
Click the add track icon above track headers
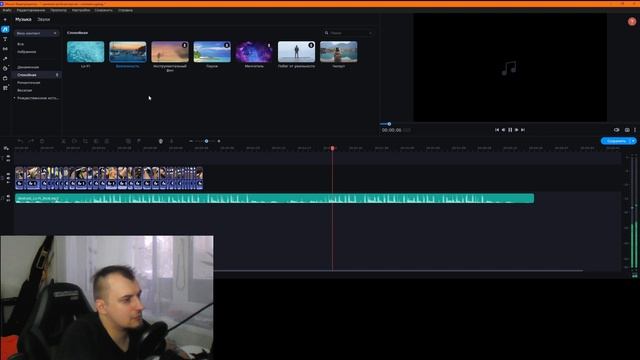pyautogui.click(x=6, y=148)
